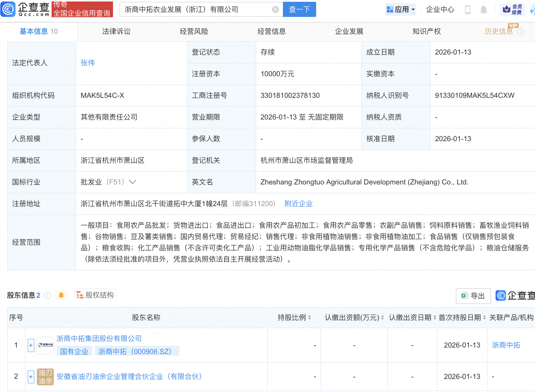Expand the 浙商中拓集团 shareholder row
This screenshot has height=392, width=535.
pyautogui.click(x=31, y=345)
